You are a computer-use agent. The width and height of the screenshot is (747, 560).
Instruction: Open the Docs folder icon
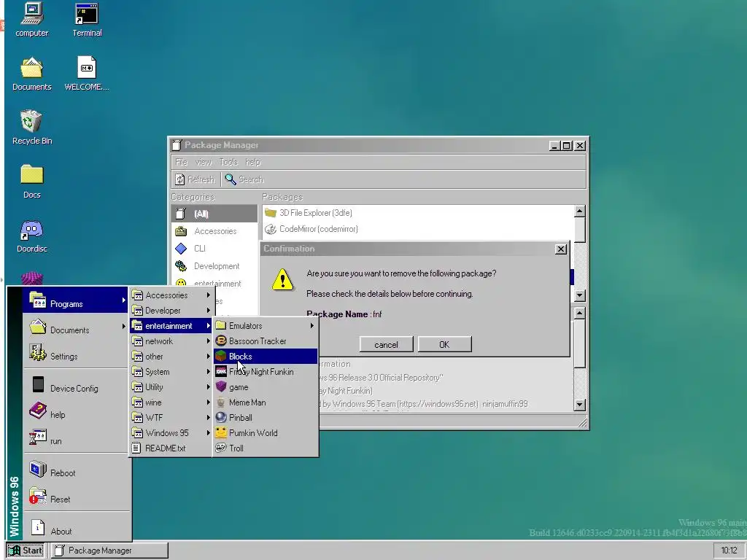[x=32, y=182]
